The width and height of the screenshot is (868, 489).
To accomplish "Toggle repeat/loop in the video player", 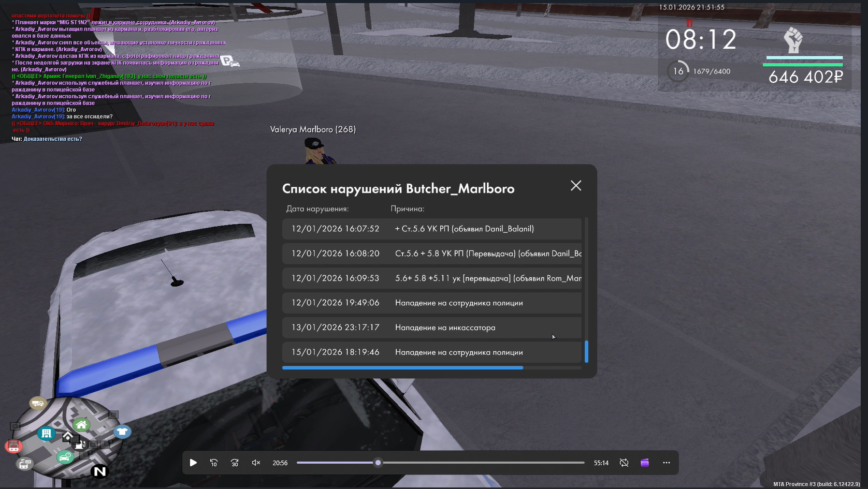I will coord(624,463).
